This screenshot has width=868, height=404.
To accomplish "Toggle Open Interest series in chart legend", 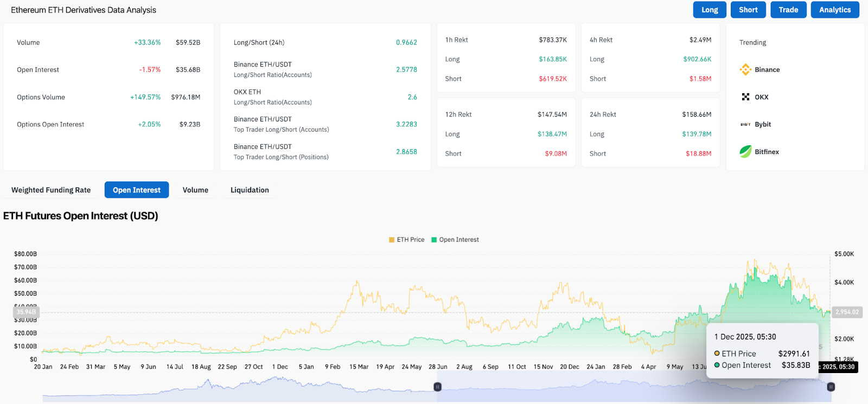I will coord(455,240).
